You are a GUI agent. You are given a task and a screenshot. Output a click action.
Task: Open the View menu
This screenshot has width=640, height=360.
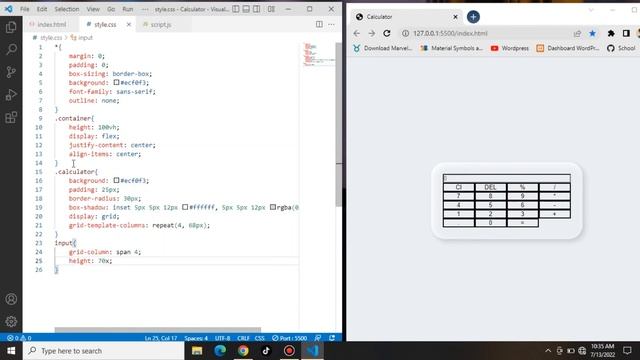click(x=93, y=9)
